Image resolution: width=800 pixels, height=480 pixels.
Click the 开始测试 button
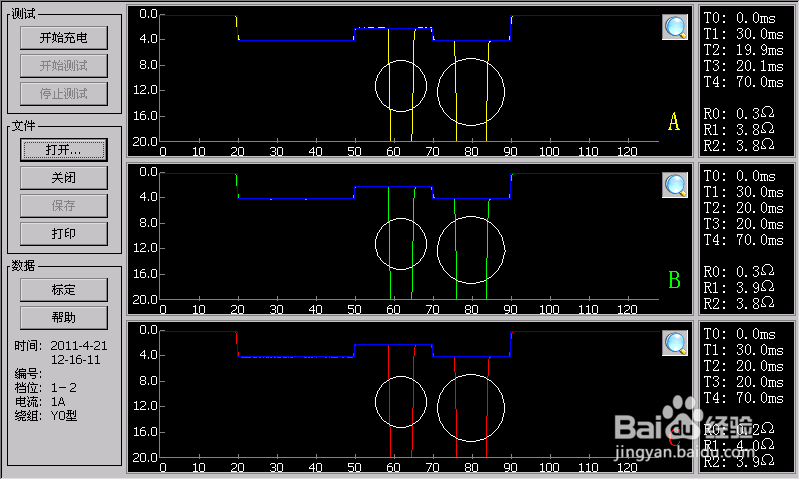click(x=64, y=66)
